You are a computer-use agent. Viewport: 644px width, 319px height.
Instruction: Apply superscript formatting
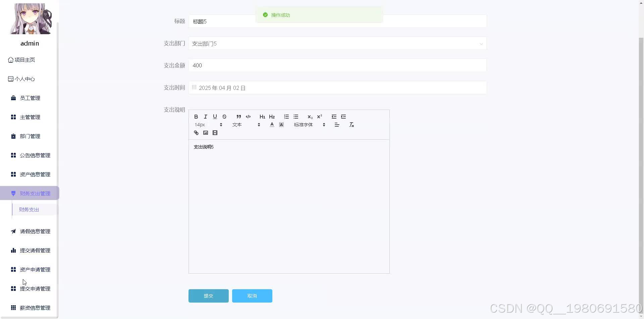tap(319, 117)
